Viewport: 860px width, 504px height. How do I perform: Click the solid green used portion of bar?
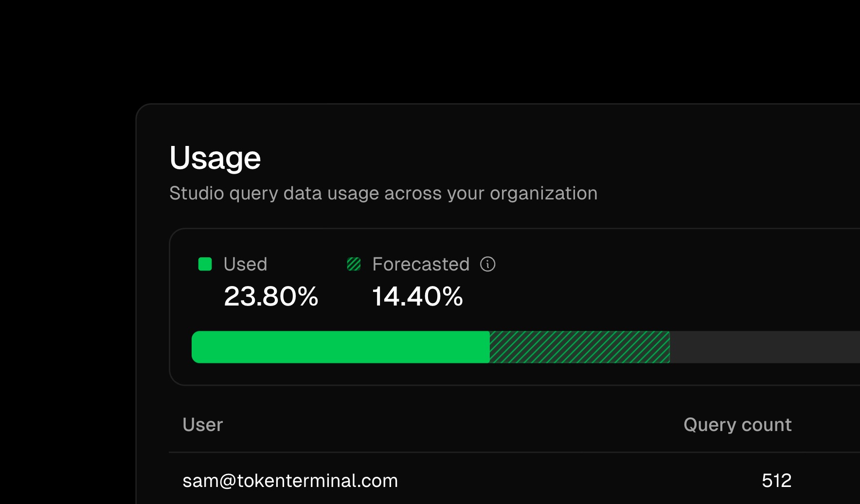(x=340, y=347)
